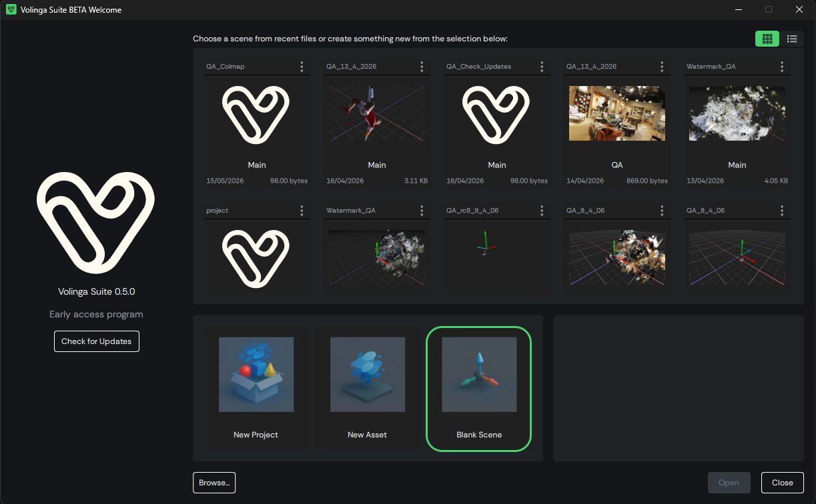Switch to list view layout
Screen dimensions: 816x504
pos(792,39)
